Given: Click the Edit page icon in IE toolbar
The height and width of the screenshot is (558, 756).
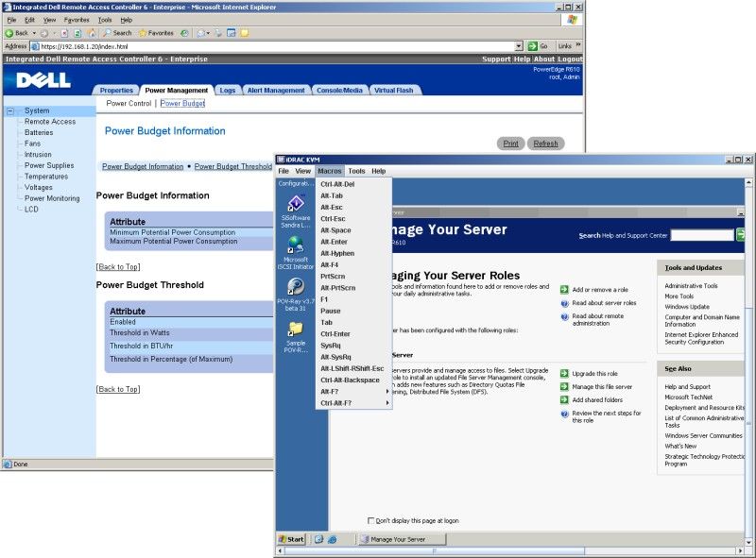Looking at the screenshot, I should click(232, 33).
